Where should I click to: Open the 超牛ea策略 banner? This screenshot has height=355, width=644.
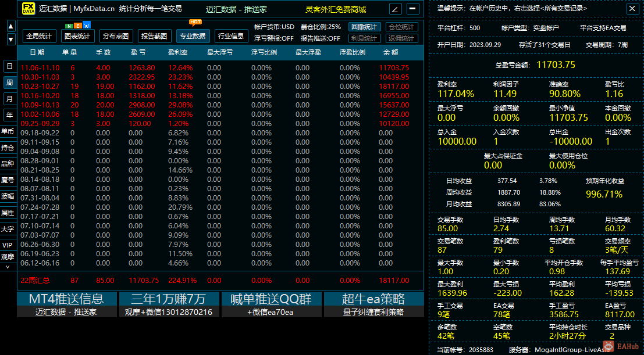click(x=373, y=304)
